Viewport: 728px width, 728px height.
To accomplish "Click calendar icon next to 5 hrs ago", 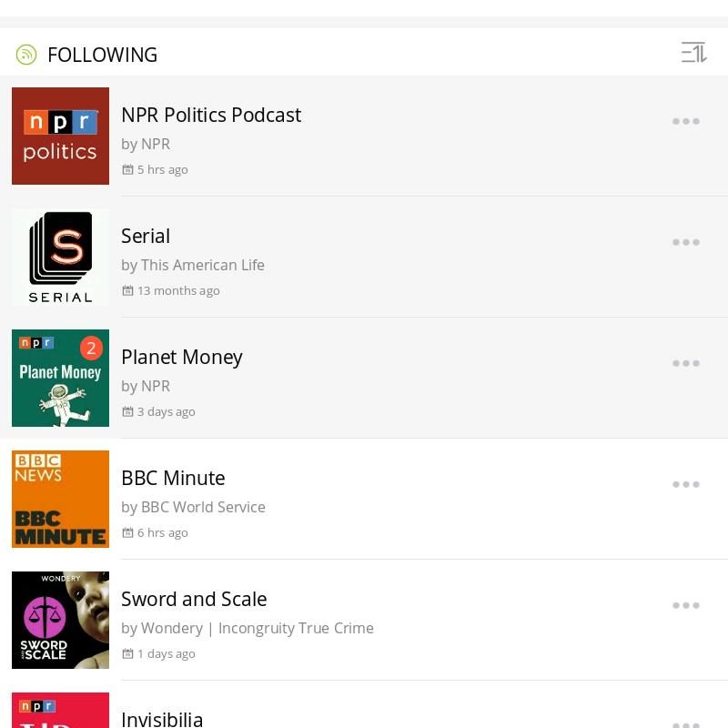I will [127, 169].
